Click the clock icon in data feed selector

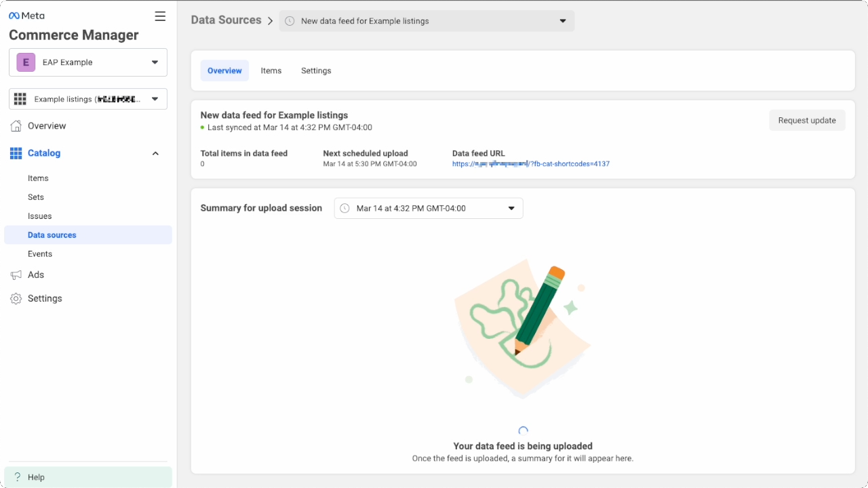tap(290, 21)
